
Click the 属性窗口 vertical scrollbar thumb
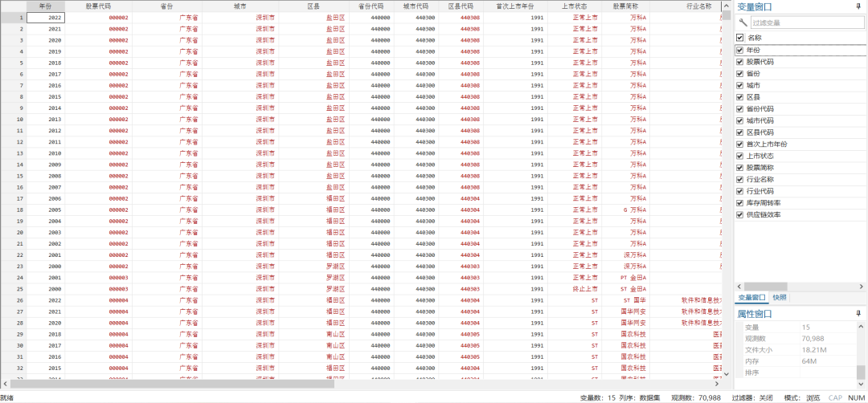click(x=861, y=371)
